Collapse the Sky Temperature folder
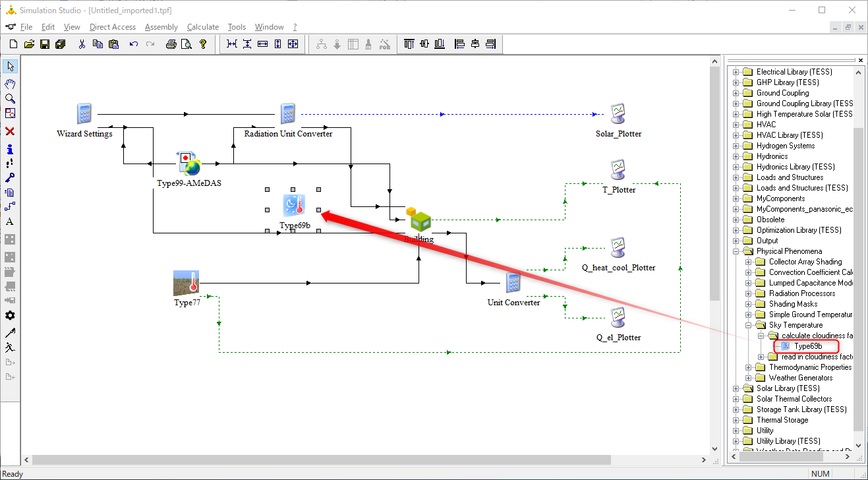This screenshot has width=868, height=480. [x=749, y=325]
